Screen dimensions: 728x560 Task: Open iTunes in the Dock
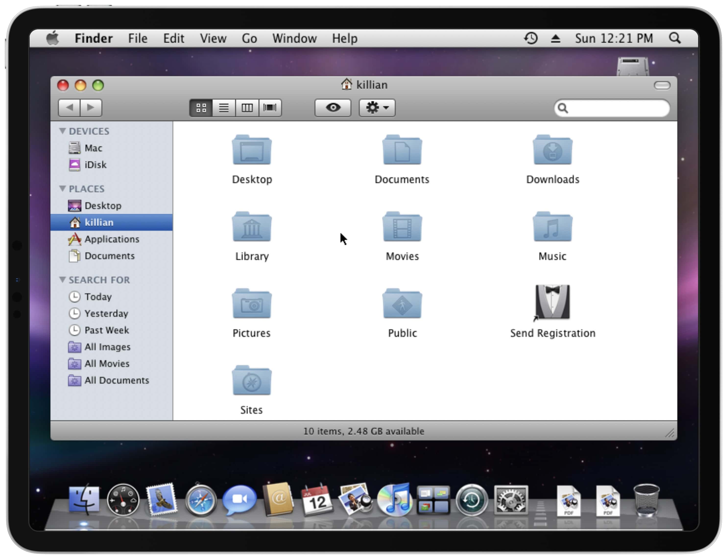[x=395, y=500]
